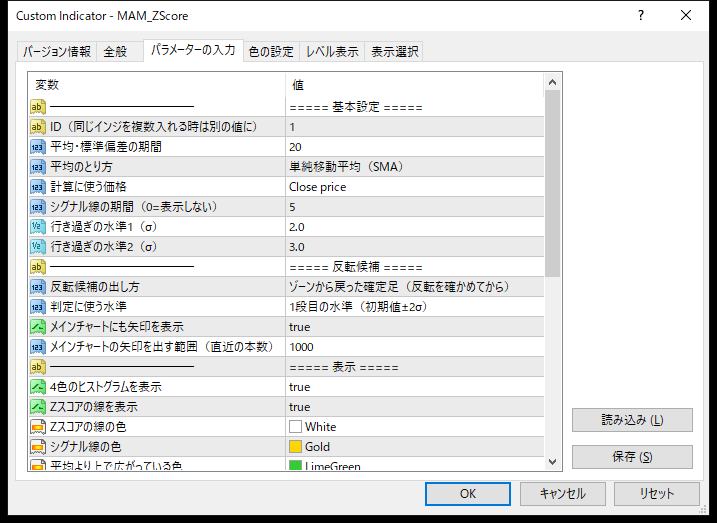This screenshot has width=717, height=523.
Task: Click the icon beside 平均・標準偏差の期間
Action: click(x=38, y=147)
